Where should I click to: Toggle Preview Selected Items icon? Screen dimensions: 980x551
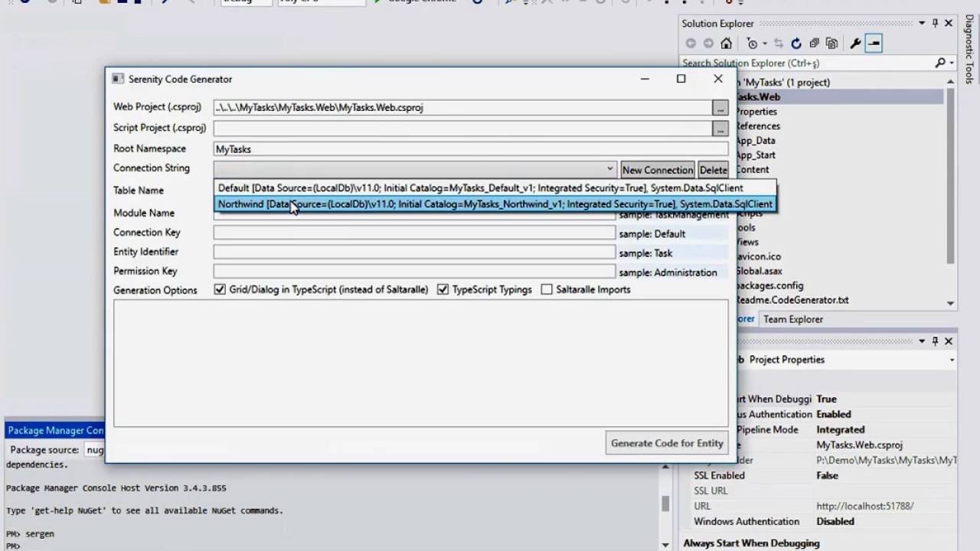coord(874,44)
